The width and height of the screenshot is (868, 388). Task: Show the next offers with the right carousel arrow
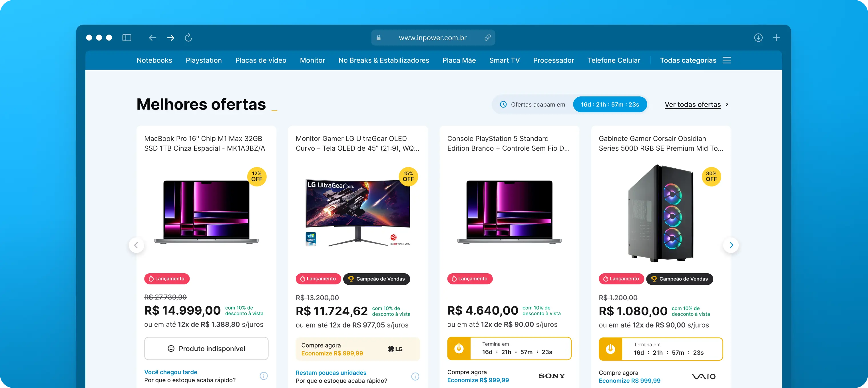[x=731, y=245]
